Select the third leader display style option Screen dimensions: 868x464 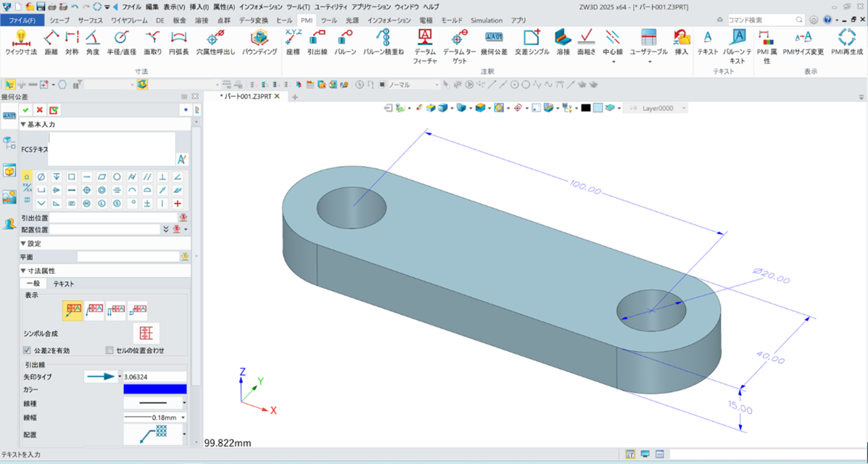coord(116,310)
